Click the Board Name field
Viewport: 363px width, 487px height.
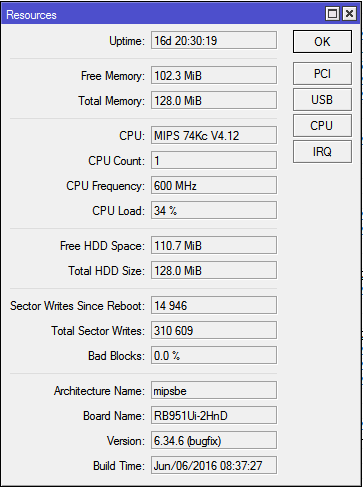click(214, 415)
